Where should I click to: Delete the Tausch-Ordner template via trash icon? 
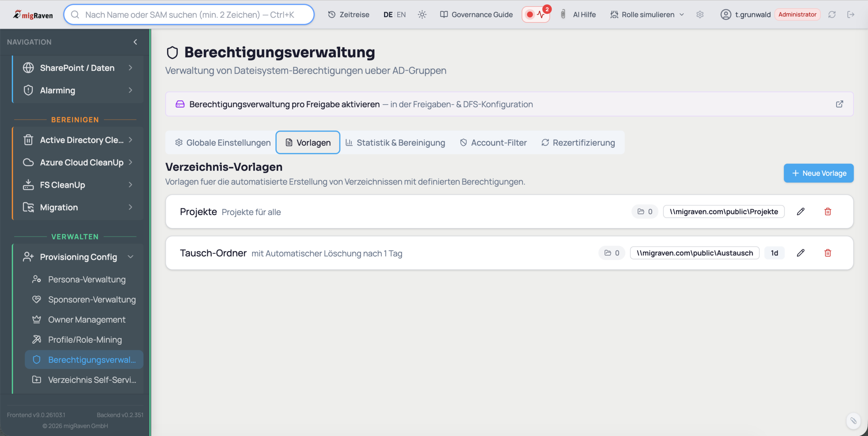(x=828, y=253)
